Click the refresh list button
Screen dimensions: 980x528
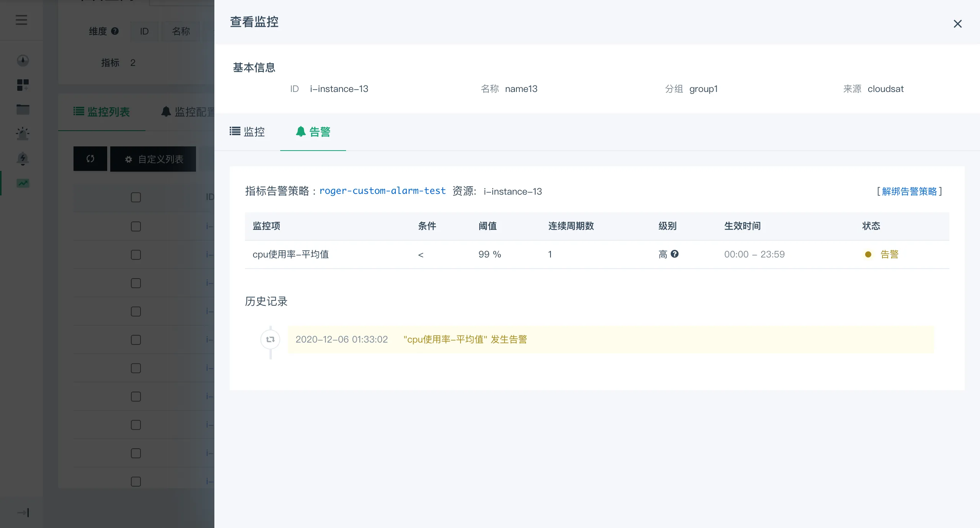[x=90, y=159]
